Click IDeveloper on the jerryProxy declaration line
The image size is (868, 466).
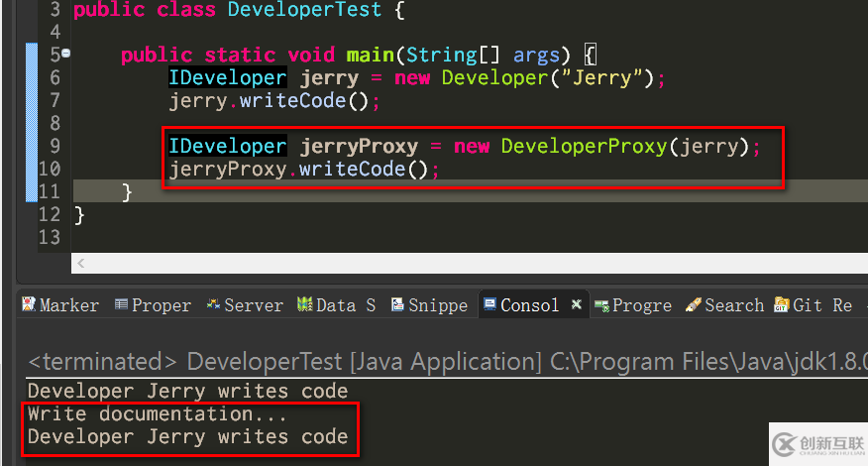[x=228, y=146]
